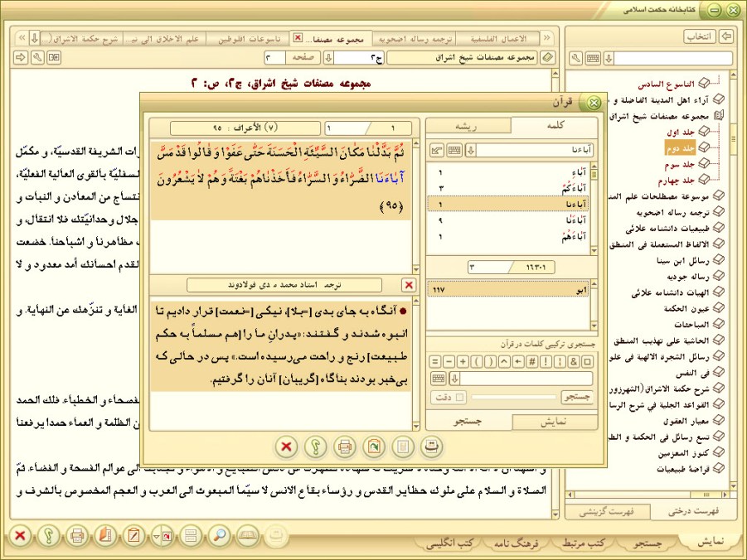This screenshot has width=747, height=560.
Task: Insert the hash operator in compound search
Action: 532,362
